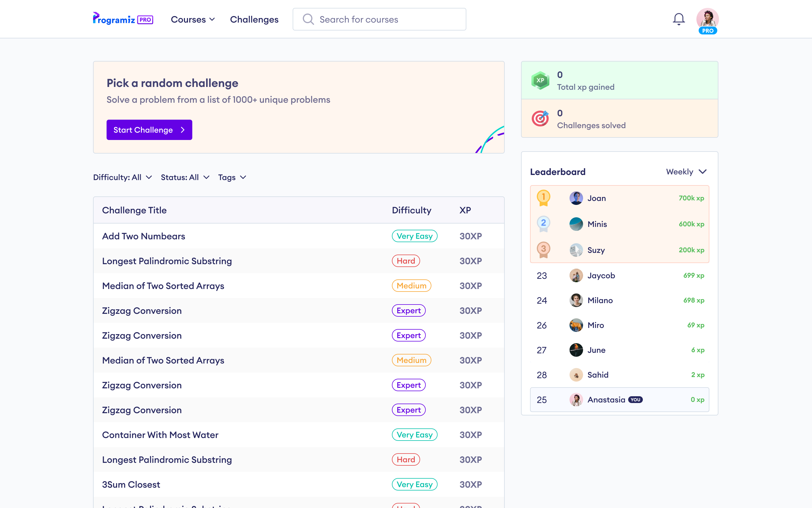
Task: Click Milano's avatar in leaderboard
Action: tap(576, 300)
